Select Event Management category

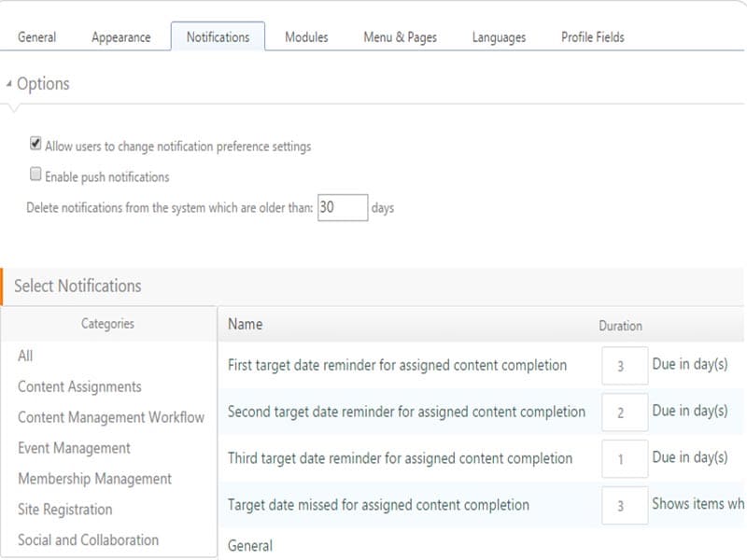click(x=74, y=448)
